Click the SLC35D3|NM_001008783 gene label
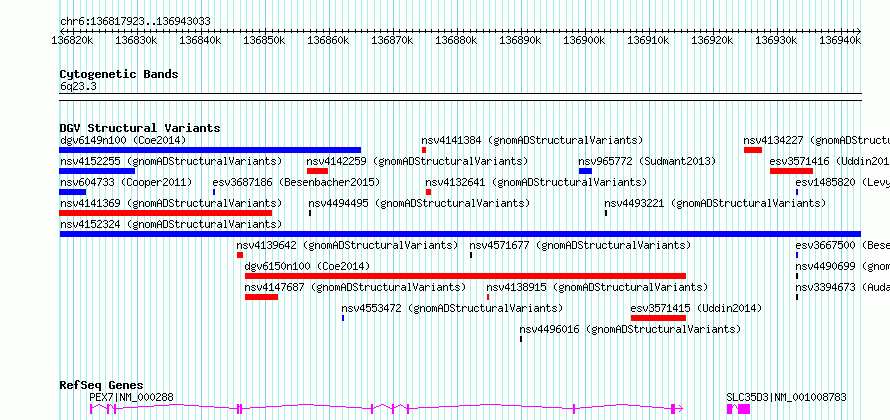This screenshot has width=890, height=420. coord(786,397)
